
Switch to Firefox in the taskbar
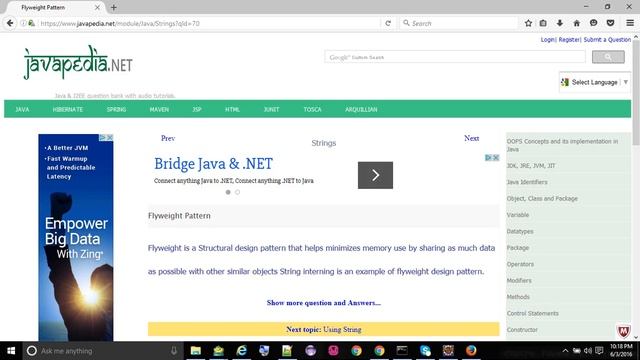[x=471, y=351]
